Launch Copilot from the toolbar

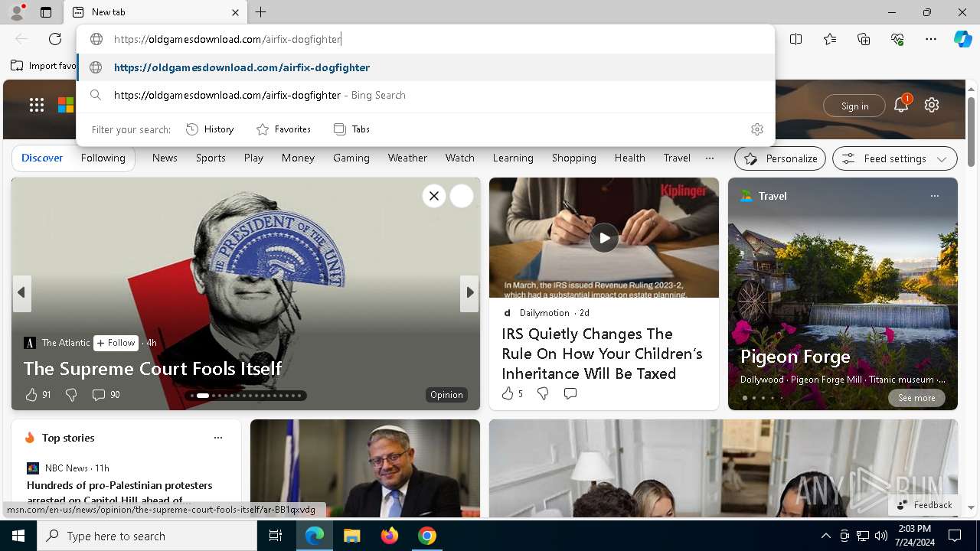click(962, 39)
